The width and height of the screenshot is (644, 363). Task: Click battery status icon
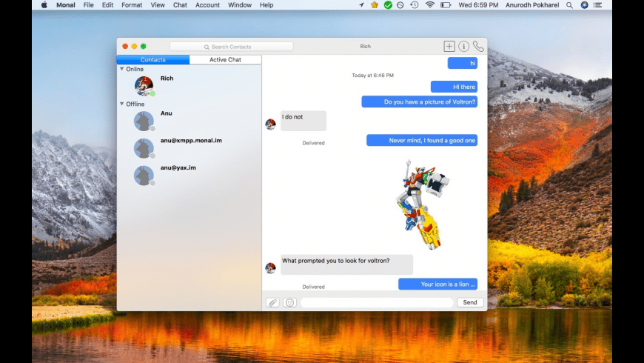(446, 5)
